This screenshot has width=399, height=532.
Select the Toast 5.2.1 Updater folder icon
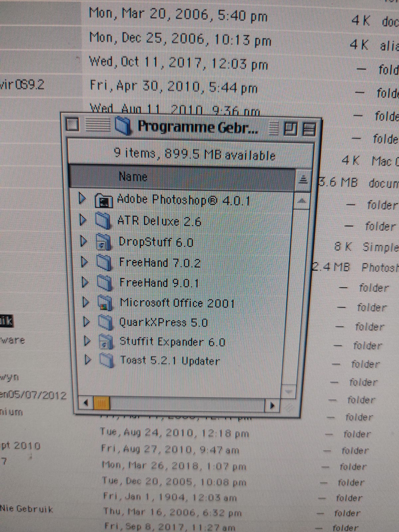pyautogui.click(x=107, y=360)
